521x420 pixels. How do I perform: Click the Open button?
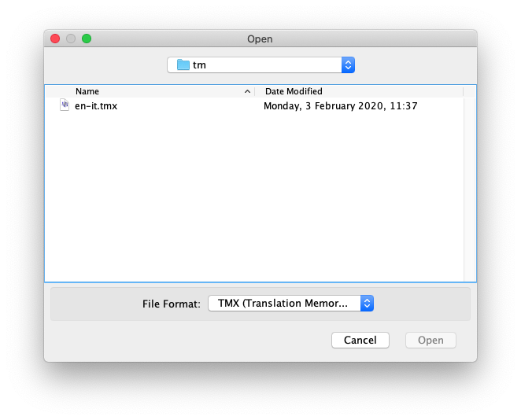point(430,341)
